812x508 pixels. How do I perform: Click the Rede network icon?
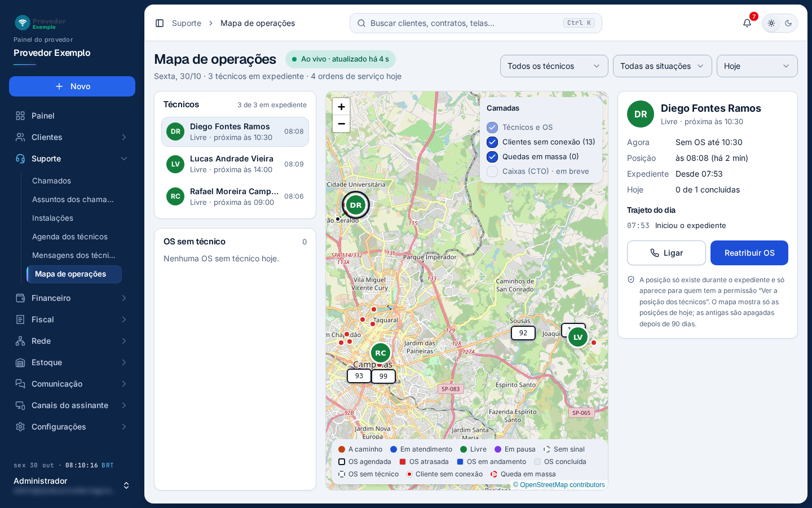(x=20, y=341)
